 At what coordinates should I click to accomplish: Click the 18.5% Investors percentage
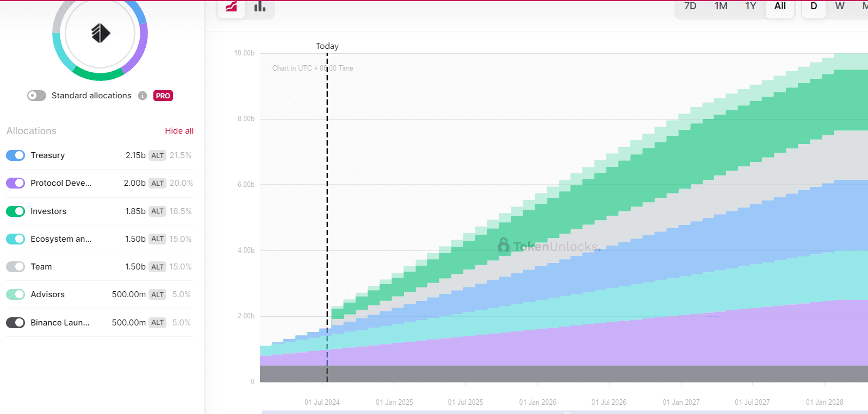[181, 211]
